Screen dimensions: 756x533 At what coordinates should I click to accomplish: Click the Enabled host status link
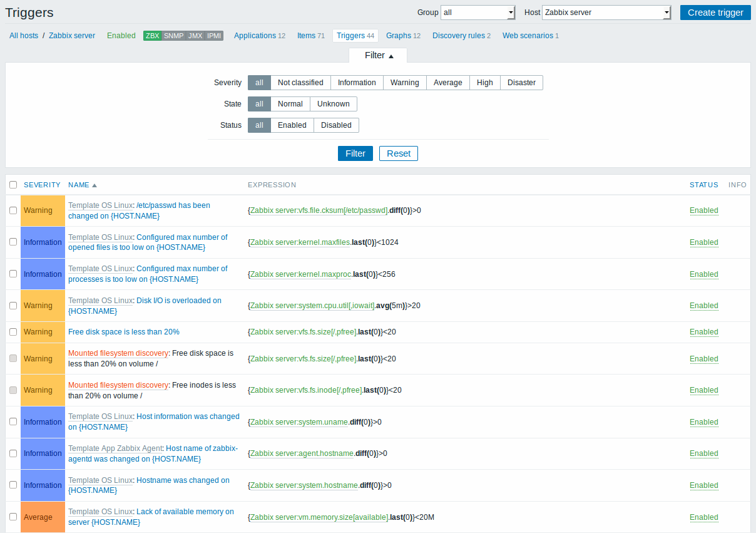pos(121,36)
